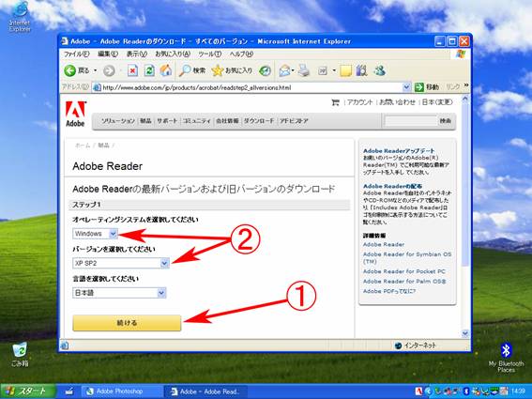Open Internet Explorer desktop icon
The image size is (532, 399).
tap(20, 17)
